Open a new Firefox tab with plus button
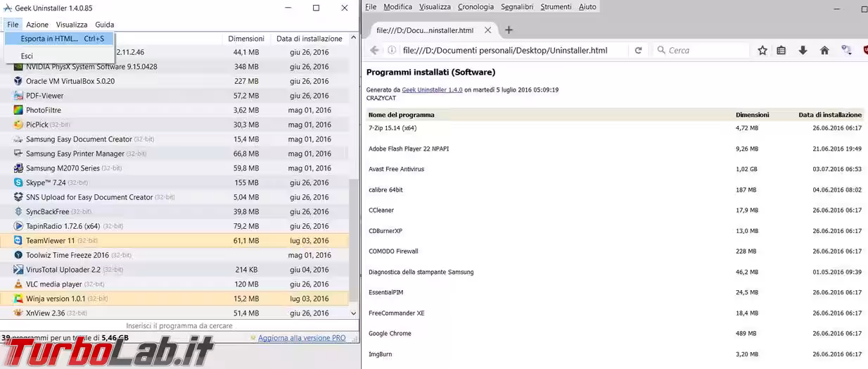868x369 pixels. pos(509,30)
